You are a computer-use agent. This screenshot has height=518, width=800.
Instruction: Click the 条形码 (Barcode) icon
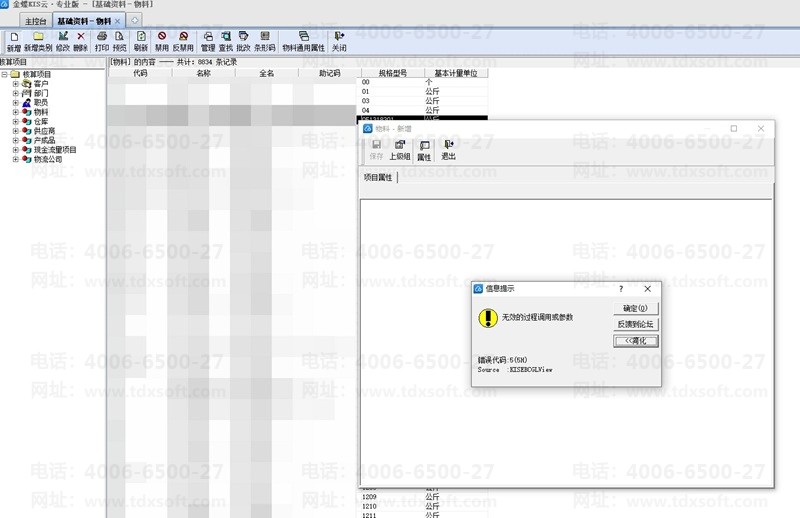tap(265, 36)
